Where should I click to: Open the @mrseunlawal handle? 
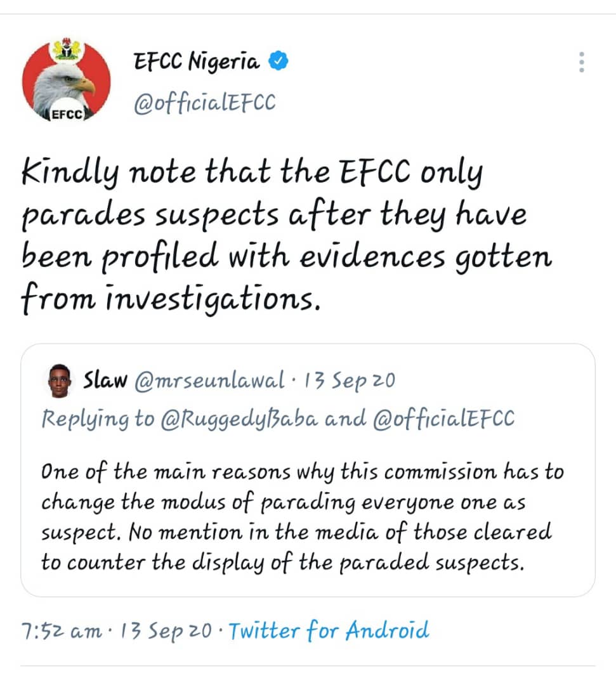[209, 381]
